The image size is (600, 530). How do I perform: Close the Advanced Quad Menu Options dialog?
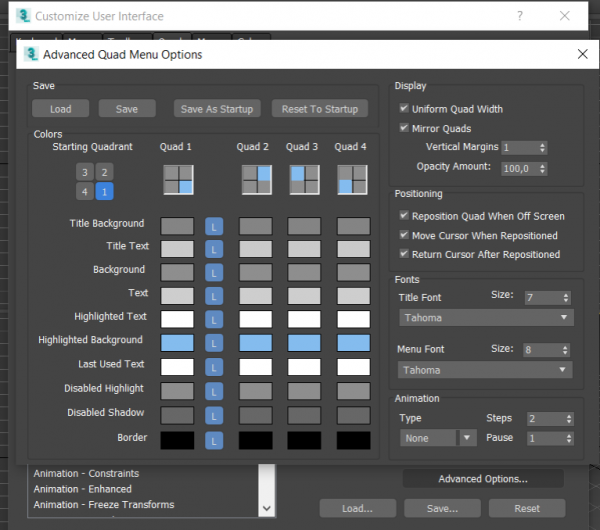coord(582,54)
